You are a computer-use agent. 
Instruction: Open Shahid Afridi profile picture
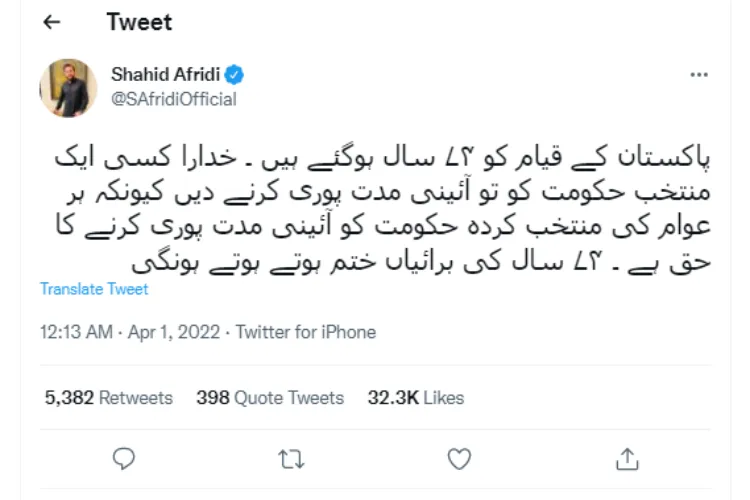(x=68, y=87)
